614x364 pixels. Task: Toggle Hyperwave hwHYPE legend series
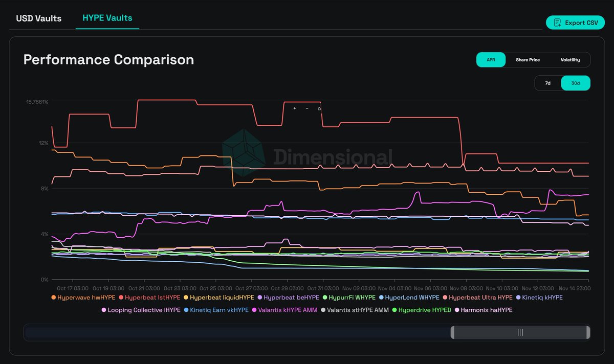[x=83, y=297]
